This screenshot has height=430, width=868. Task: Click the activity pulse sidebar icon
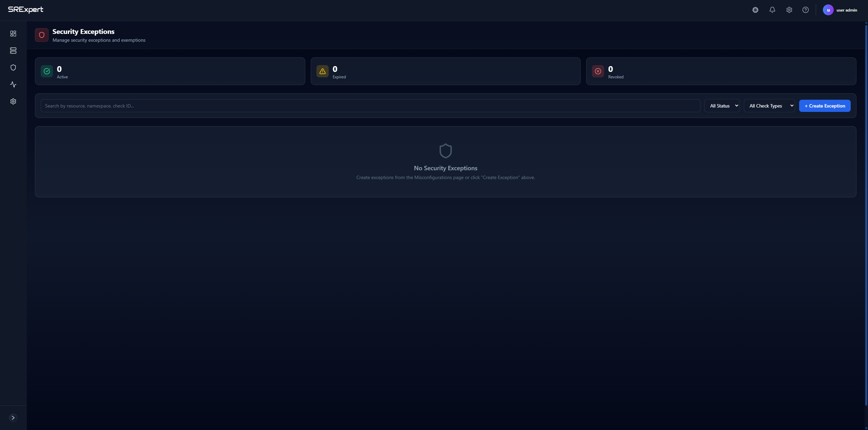click(13, 84)
